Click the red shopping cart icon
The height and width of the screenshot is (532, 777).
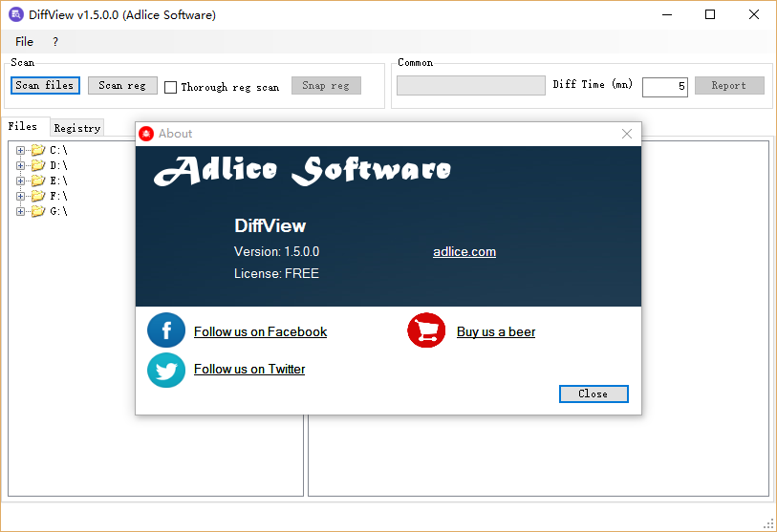pyautogui.click(x=426, y=331)
